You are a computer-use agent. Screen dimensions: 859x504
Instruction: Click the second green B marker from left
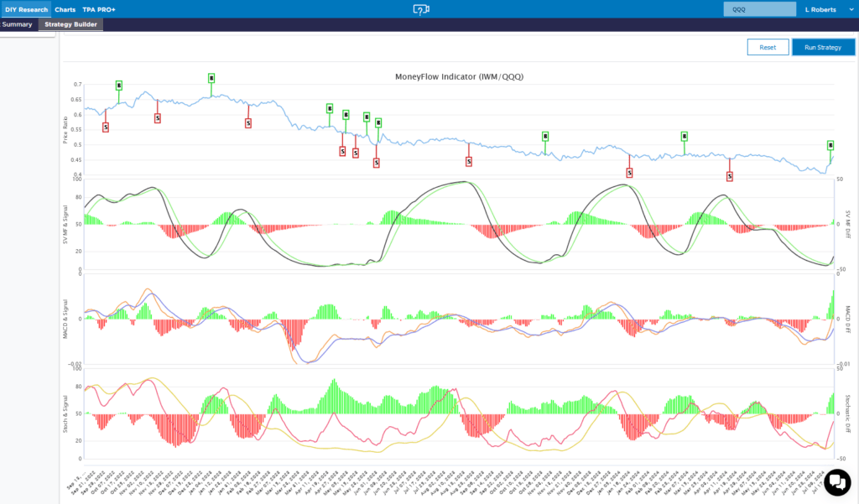(x=211, y=78)
